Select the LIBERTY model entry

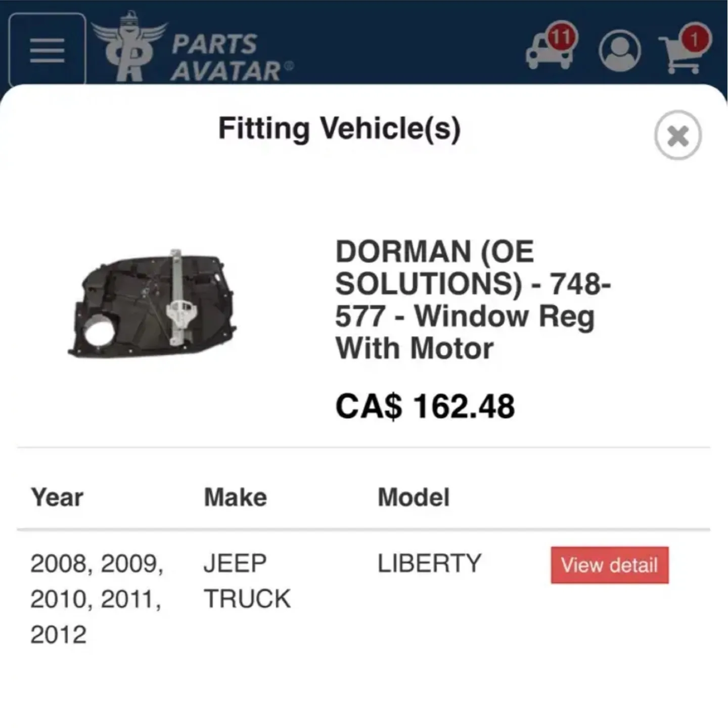[428, 563]
